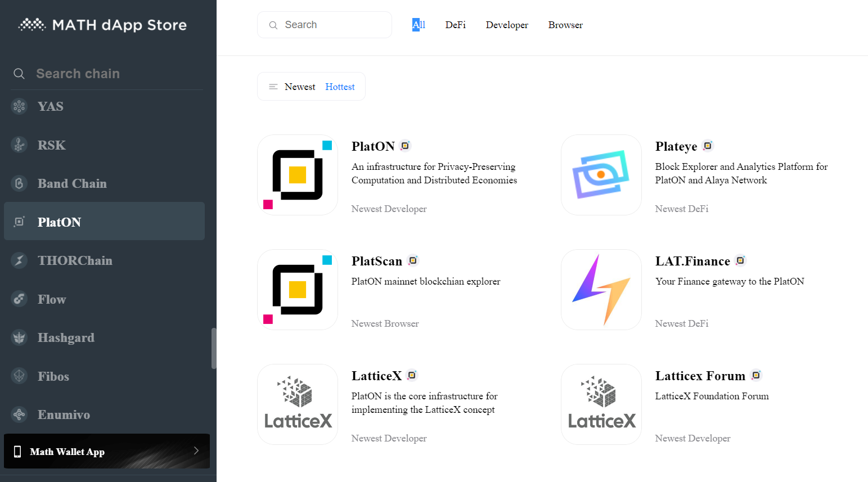This screenshot has width=868, height=482.
Task: Select RSK chain label in sidebar
Action: [x=52, y=145]
